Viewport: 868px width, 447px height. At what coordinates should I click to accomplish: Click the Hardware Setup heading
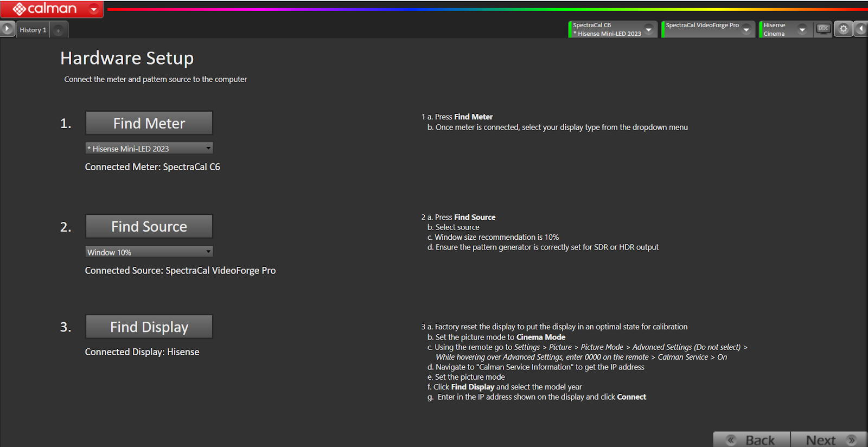[127, 58]
